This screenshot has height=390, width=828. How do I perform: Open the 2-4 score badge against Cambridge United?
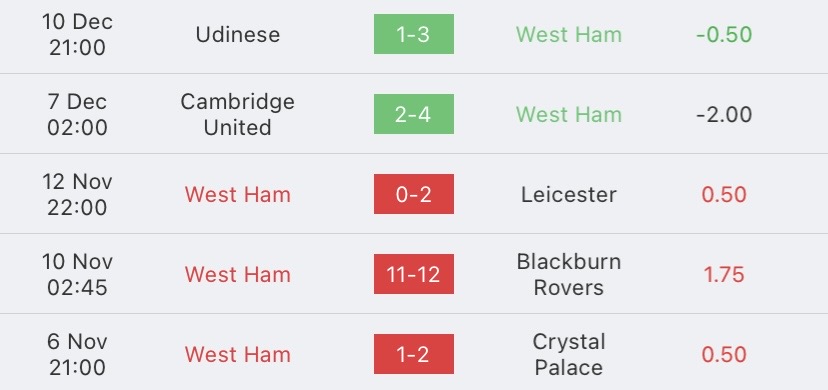coord(413,114)
